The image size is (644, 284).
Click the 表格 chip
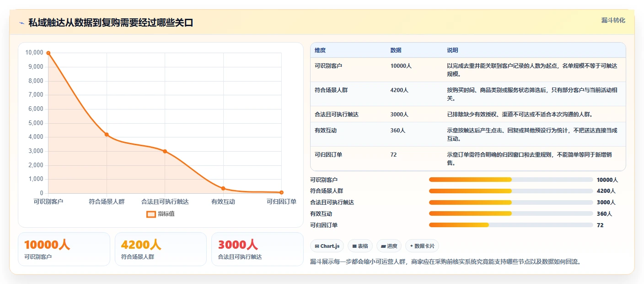pyautogui.click(x=360, y=246)
